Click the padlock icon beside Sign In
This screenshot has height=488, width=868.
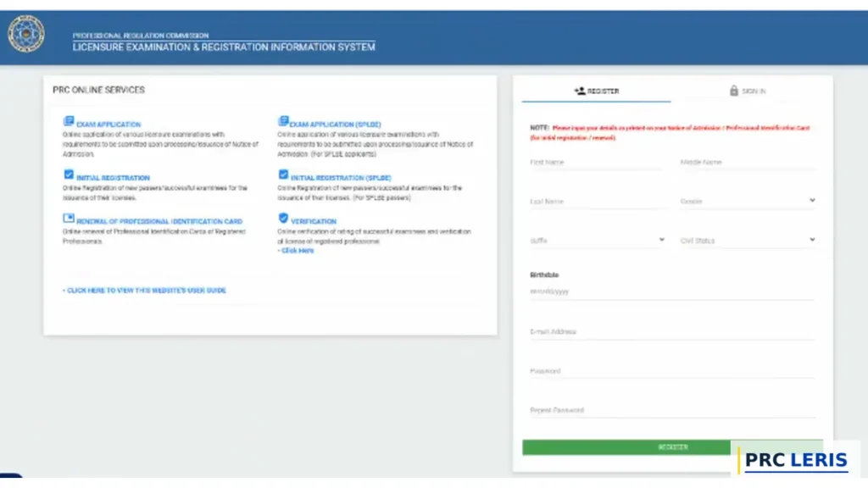click(734, 91)
